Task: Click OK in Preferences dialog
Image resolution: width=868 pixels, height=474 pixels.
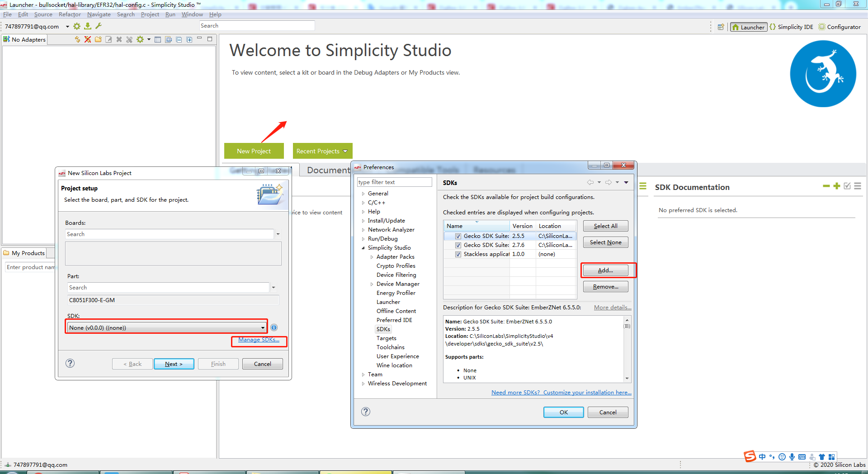Action: (x=564, y=412)
